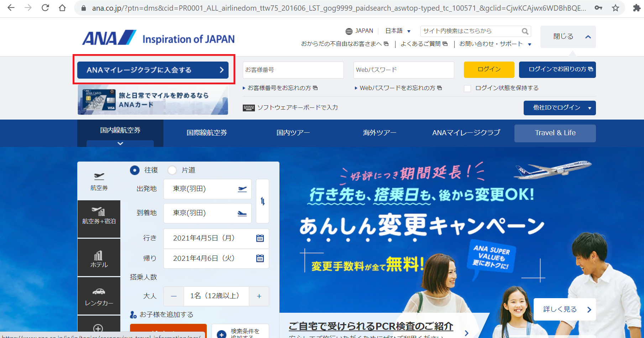Open 到着地 arrival airport selector
The height and width of the screenshot is (338, 644).
click(208, 213)
